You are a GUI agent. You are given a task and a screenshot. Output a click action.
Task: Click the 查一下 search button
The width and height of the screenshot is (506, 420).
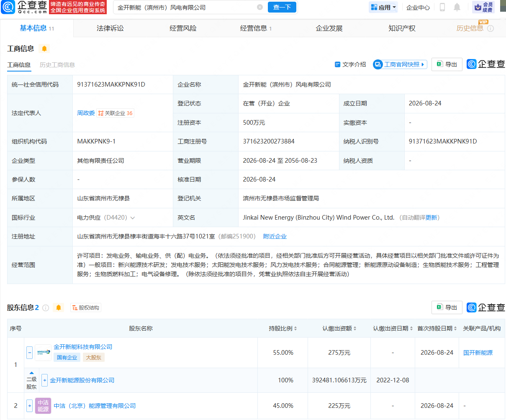[282, 7]
